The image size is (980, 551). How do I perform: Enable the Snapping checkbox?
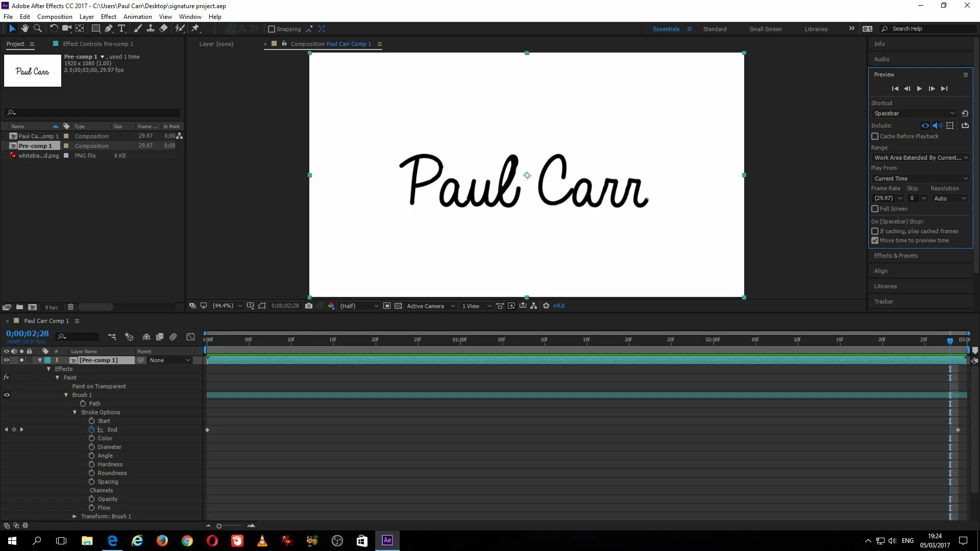[272, 29]
